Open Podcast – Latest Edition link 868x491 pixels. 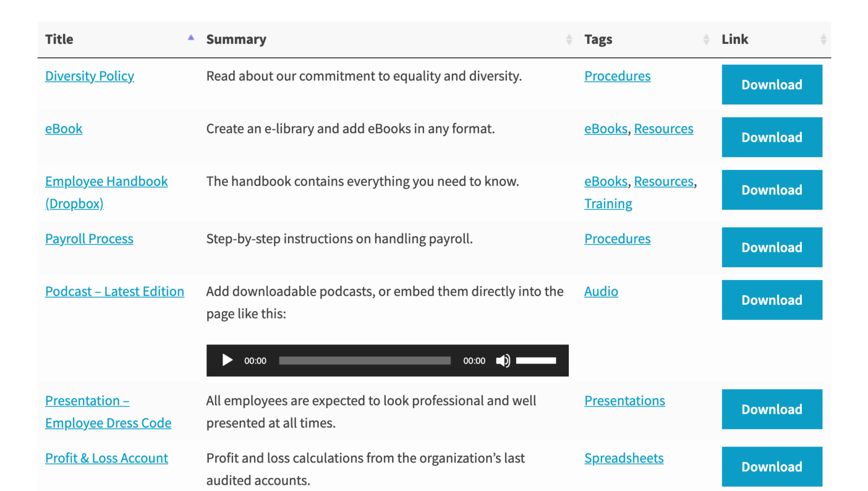[114, 291]
